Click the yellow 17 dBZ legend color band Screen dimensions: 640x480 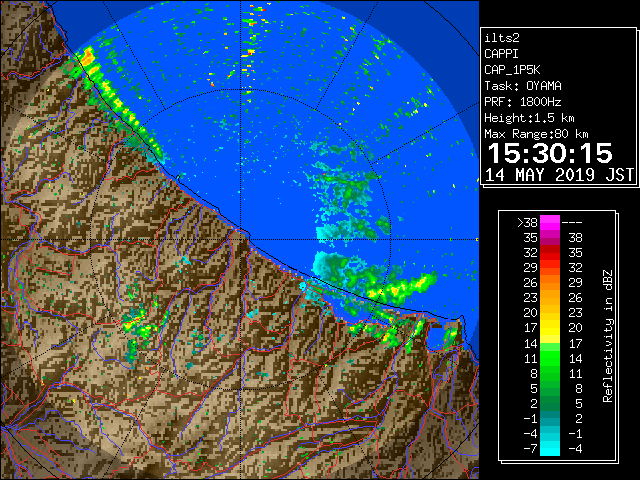coord(550,328)
